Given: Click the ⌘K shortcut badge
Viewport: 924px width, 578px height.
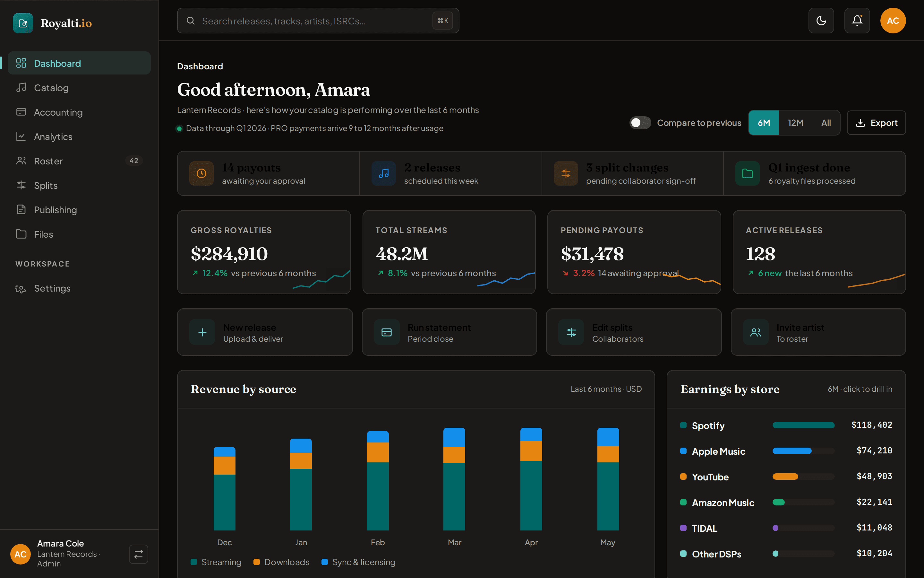Looking at the screenshot, I should click(442, 21).
